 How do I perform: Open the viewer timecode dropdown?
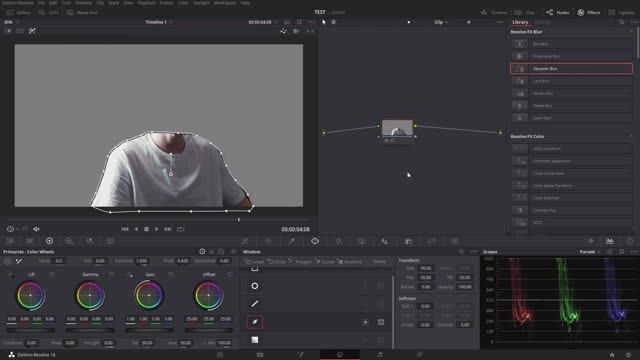coord(276,22)
